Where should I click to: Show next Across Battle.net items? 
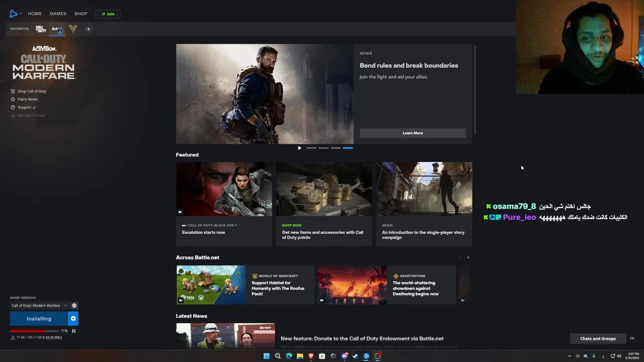coord(468,257)
